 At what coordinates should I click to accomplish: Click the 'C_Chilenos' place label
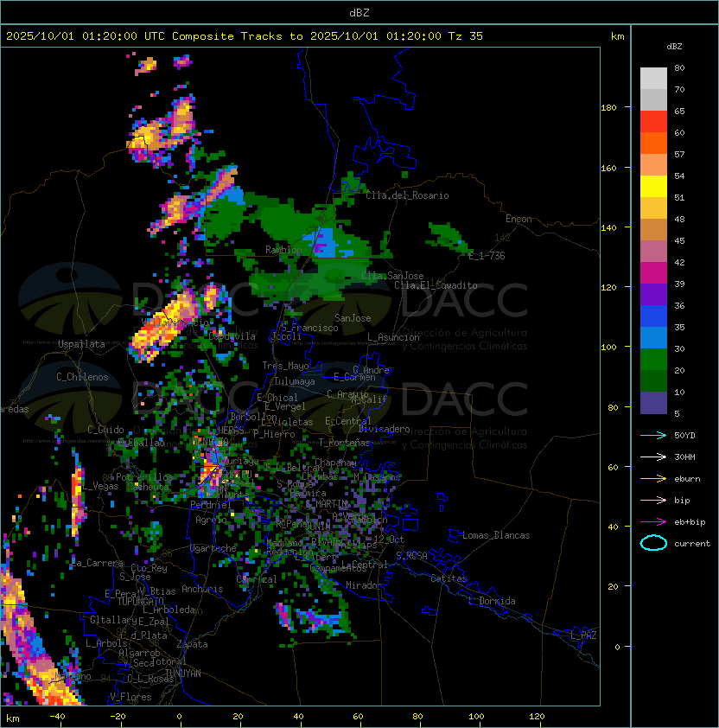tap(82, 377)
